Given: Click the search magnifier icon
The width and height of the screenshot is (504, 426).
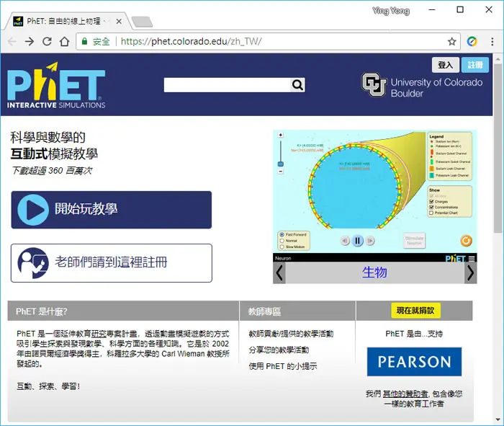Looking at the screenshot, I should (x=297, y=85).
